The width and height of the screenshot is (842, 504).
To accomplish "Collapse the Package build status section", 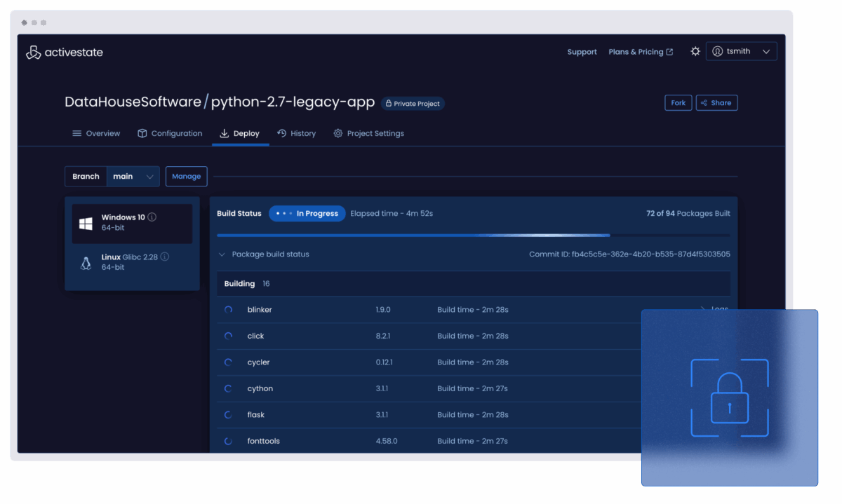I will click(x=222, y=254).
